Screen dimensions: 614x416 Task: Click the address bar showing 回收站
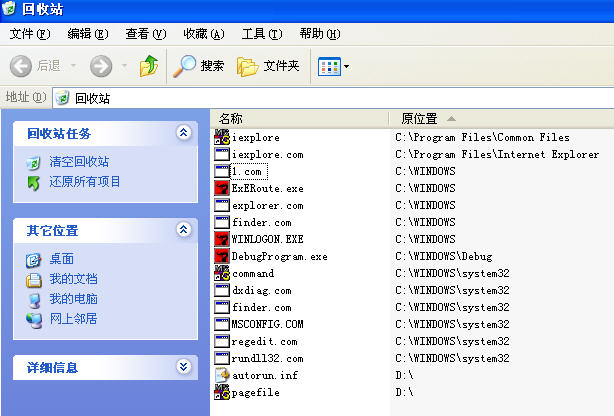[333, 98]
